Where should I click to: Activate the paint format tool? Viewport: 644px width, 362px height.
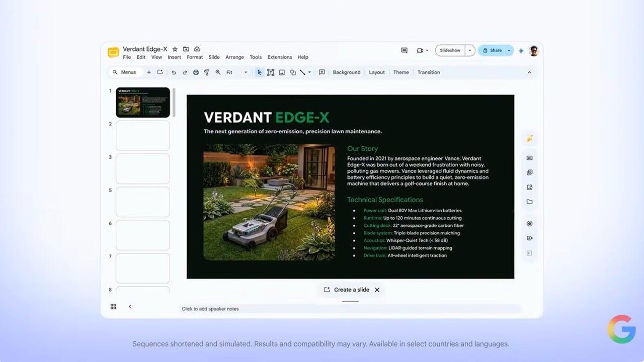pos(207,72)
